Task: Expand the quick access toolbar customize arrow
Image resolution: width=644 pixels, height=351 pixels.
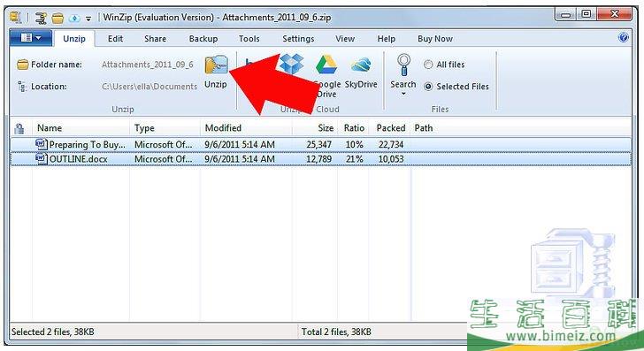Action: pos(88,19)
